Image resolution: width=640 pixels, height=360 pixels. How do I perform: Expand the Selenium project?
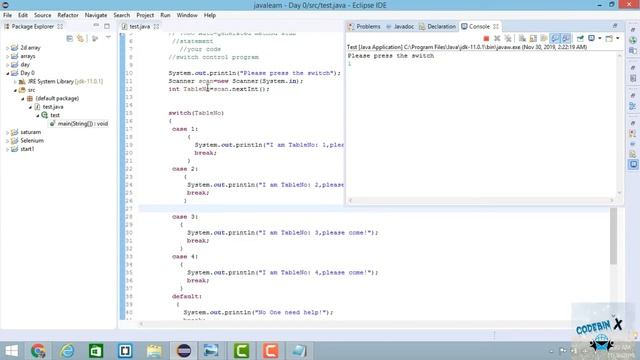pos(7,141)
